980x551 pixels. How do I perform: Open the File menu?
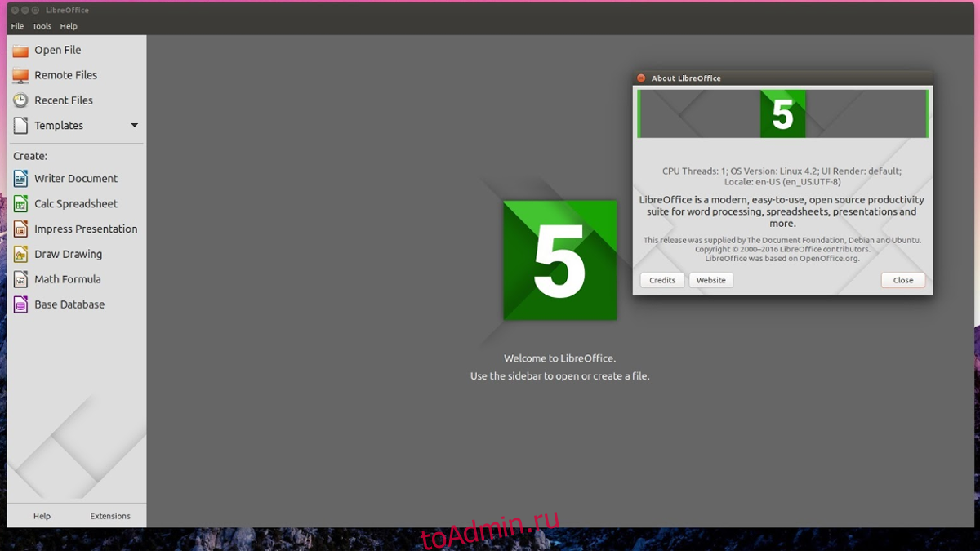(x=17, y=26)
